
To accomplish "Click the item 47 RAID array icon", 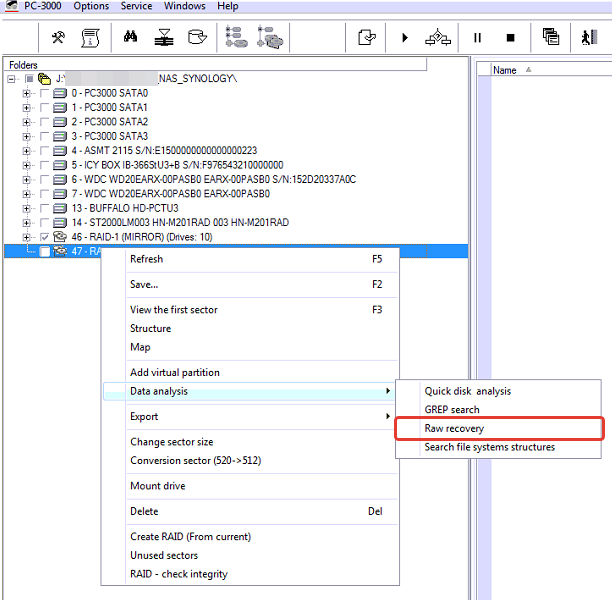I will [x=60, y=251].
